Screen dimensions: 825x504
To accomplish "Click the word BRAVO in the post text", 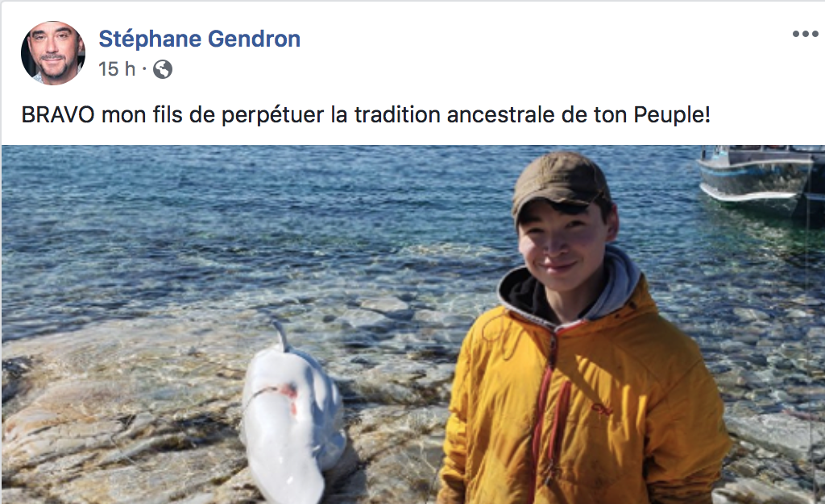I will [58, 114].
